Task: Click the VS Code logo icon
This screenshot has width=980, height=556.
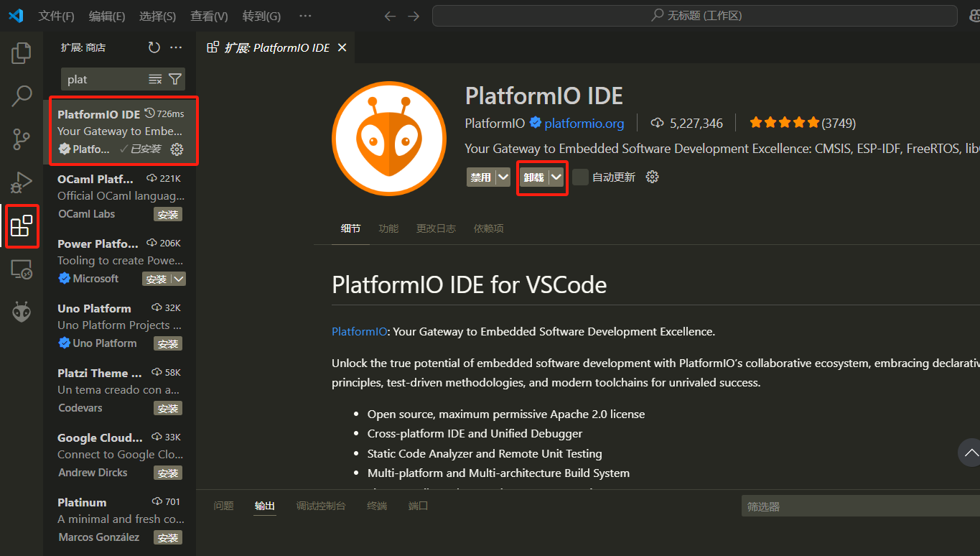Action: 16,15
